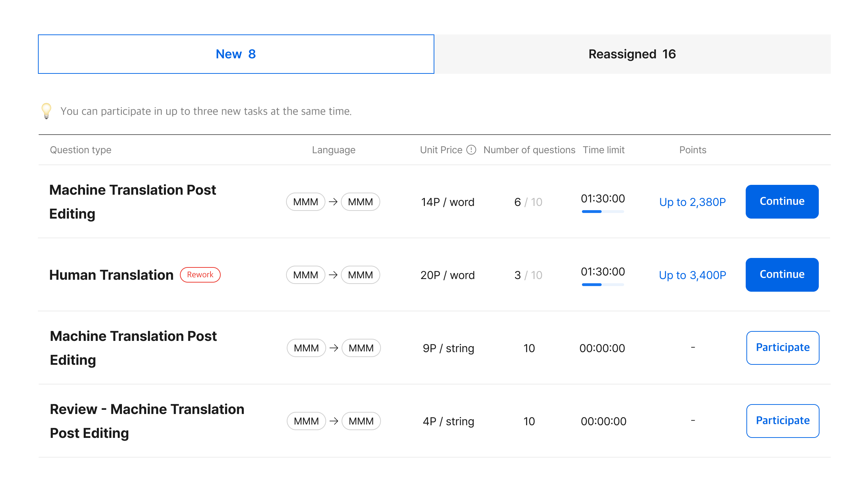Click the language arrow icon in the 4P / string row

pyautogui.click(x=334, y=421)
